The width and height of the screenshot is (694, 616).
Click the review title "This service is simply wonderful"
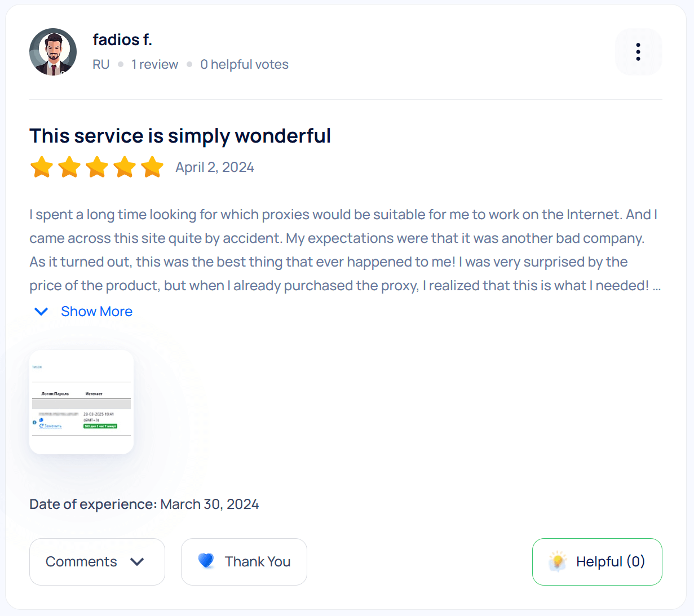click(180, 136)
